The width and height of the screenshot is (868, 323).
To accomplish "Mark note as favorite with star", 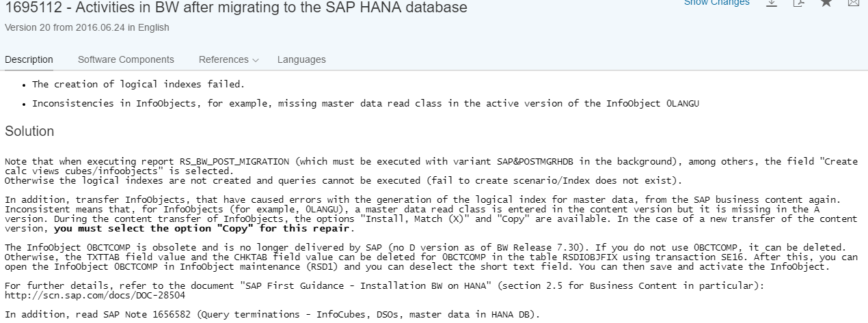I will click(826, 3).
